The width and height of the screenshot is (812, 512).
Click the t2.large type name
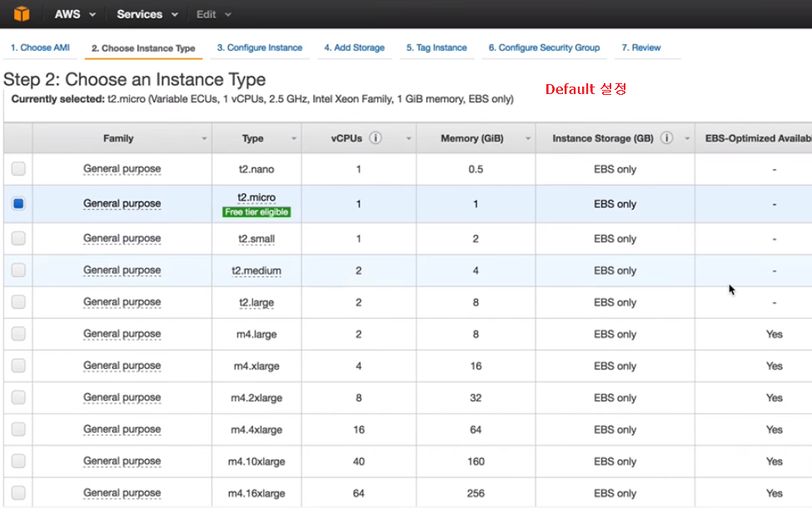point(257,302)
